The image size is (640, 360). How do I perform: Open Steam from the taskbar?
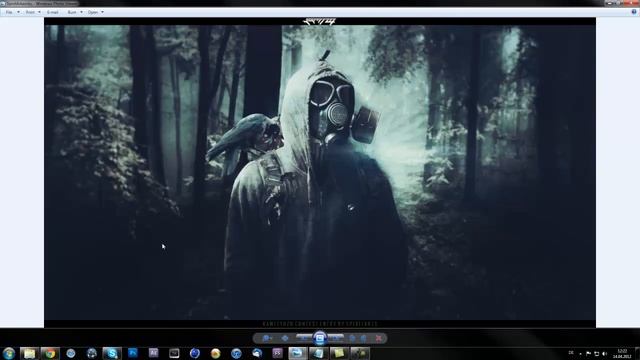click(91, 353)
